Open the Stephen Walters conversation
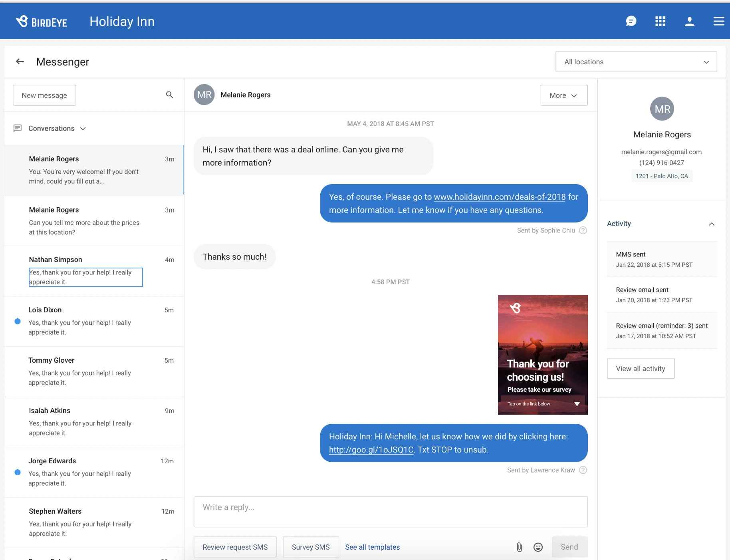Image resolution: width=730 pixels, height=560 pixels. (x=94, y=522)
